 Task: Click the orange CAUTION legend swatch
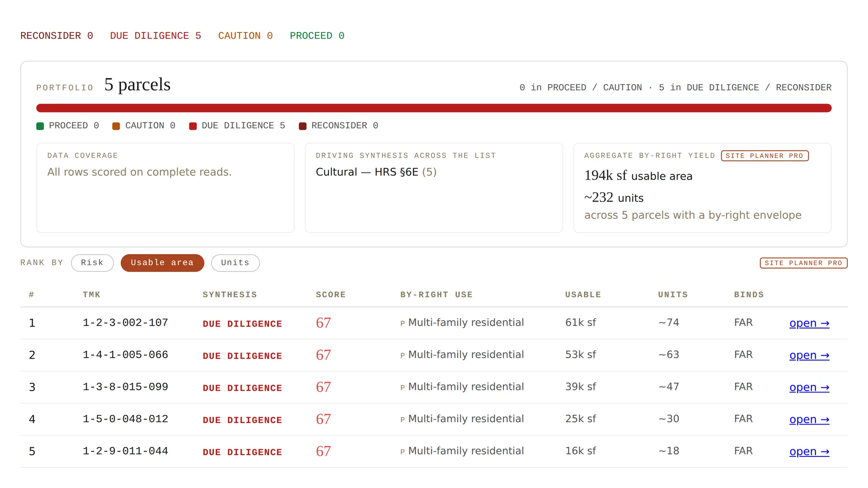coord(116,126)
